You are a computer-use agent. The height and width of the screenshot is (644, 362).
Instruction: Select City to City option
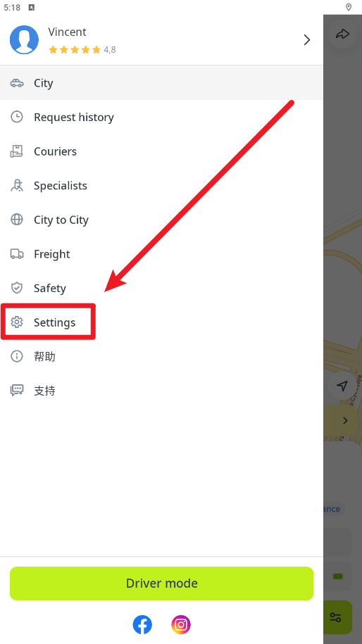point(161,220)
